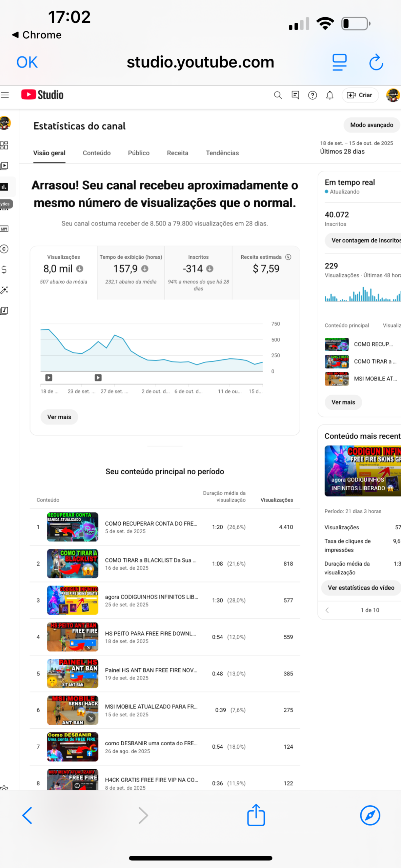The width and height of the screenshot is (401, 868).
Task: Open the notifications bell icon
Action: click(x=329, y=95)
